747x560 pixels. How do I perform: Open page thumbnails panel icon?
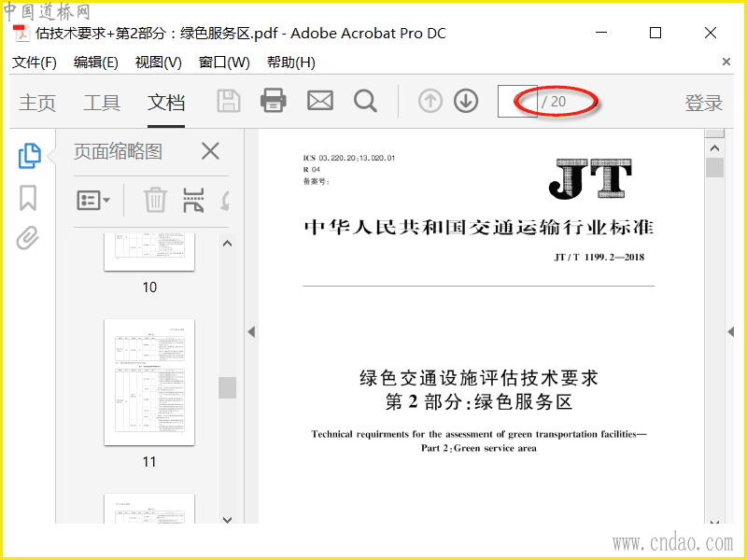tap(30, 156)
